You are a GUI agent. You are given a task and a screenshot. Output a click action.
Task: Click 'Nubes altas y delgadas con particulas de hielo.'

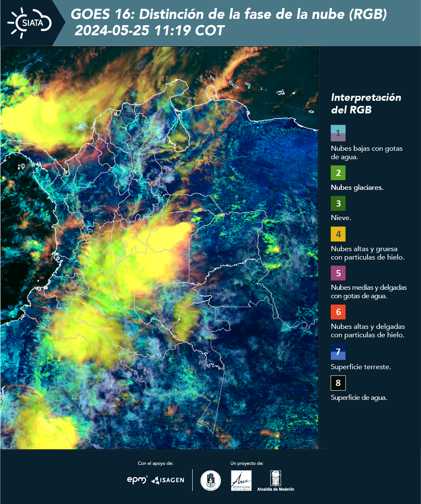coord(368,331)
